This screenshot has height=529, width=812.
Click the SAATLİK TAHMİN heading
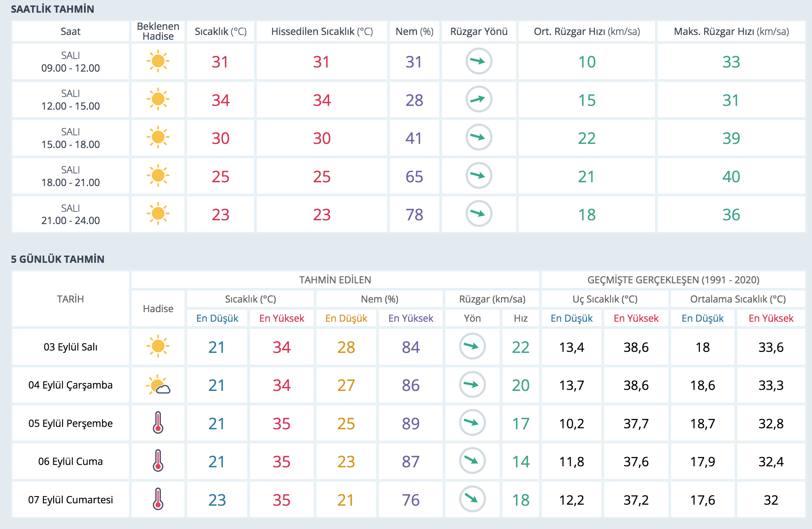[x=52, y=9]
